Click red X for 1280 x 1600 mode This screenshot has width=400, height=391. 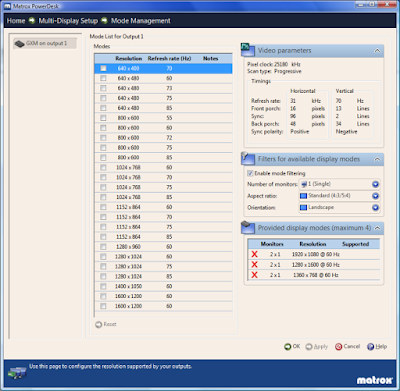(255, 265)
